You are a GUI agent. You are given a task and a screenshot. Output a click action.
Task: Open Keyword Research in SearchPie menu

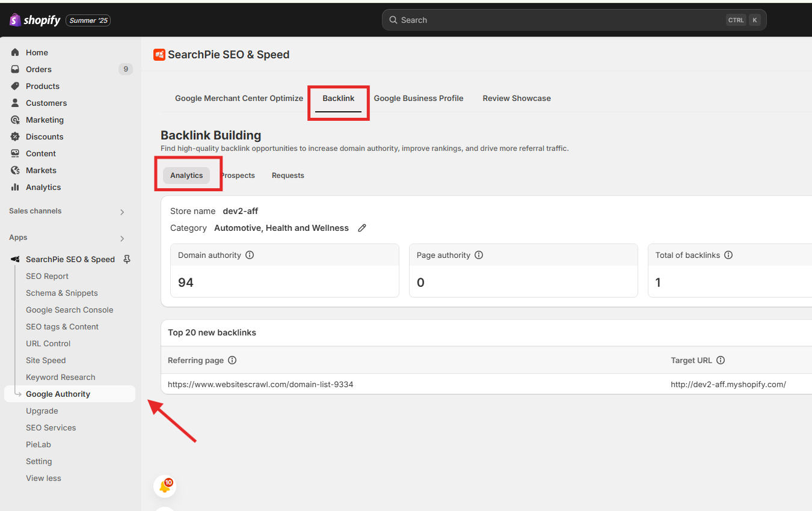pos(60,377)
